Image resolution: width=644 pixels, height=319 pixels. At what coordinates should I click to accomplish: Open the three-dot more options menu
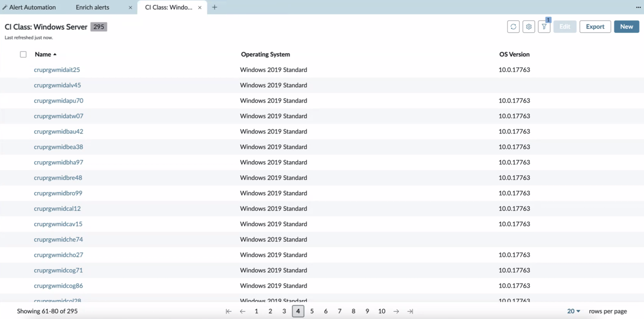pos(638,7)
